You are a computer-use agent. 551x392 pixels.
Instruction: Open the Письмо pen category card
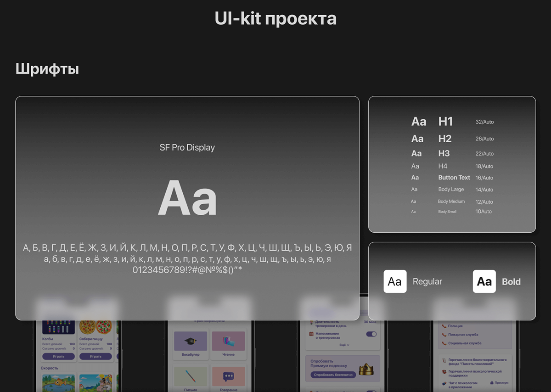[x=191, y=379]
